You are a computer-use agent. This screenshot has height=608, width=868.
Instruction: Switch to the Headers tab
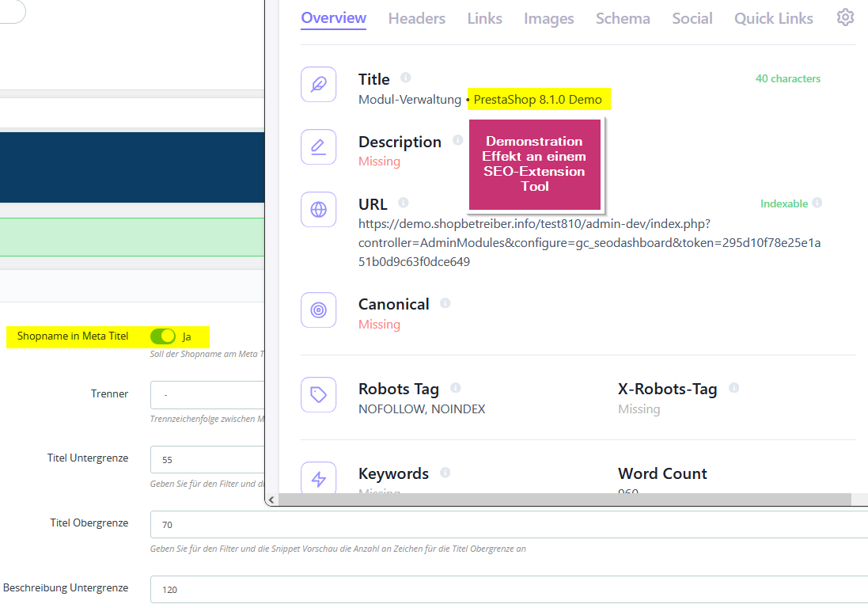click(x=416, y=18)
